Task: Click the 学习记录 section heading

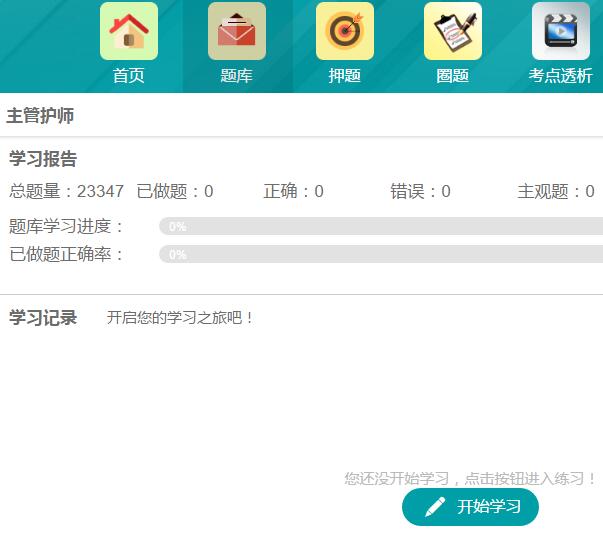Action: pos(43,318)
